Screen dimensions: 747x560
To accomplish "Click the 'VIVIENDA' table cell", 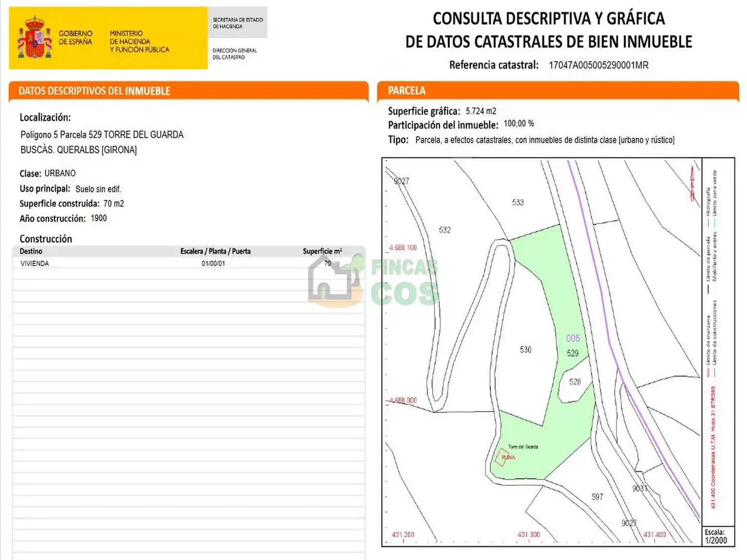I will [35, 263].
